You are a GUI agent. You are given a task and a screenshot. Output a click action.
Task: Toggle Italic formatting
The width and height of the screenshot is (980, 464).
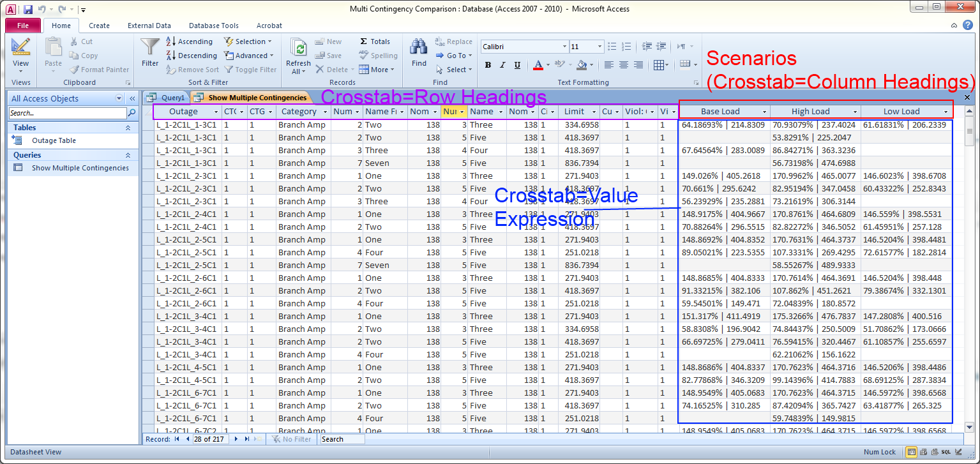(x=502, y=64)
